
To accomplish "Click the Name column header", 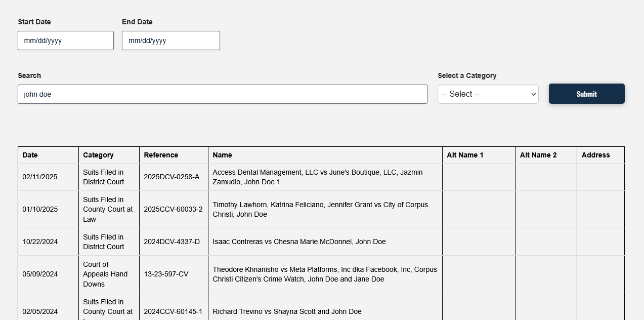I will point(325,155).
